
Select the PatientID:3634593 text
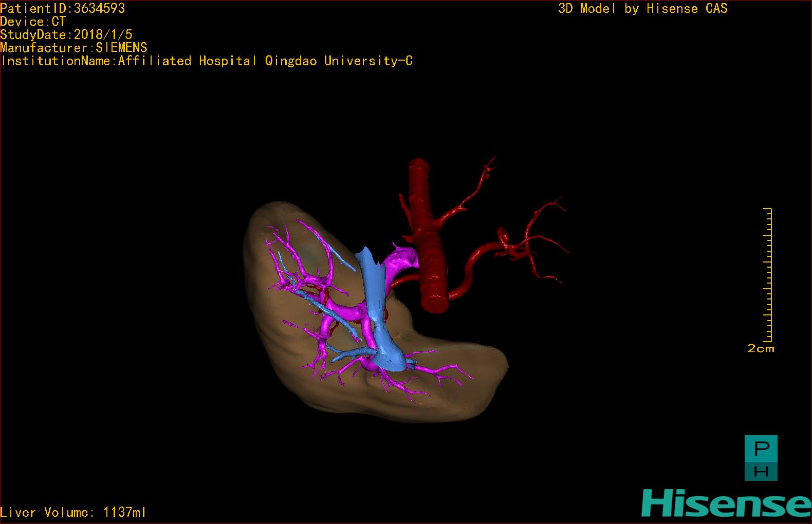tap(63, 8)
